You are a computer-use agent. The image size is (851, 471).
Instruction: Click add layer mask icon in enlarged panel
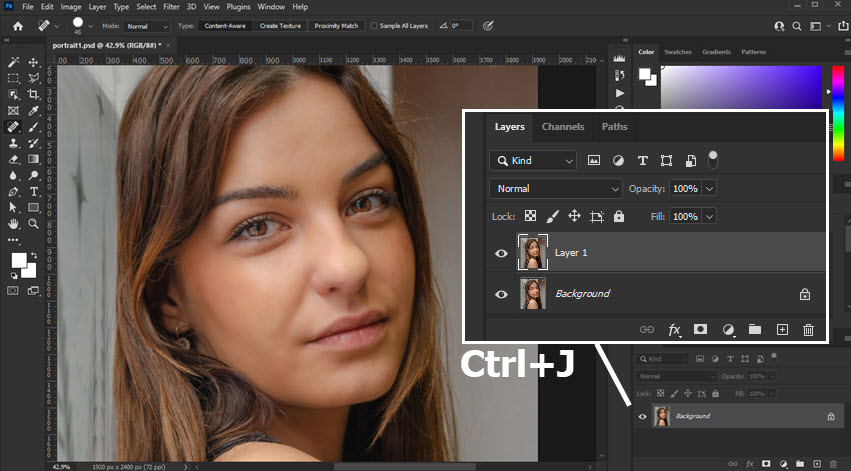(700, 329)
